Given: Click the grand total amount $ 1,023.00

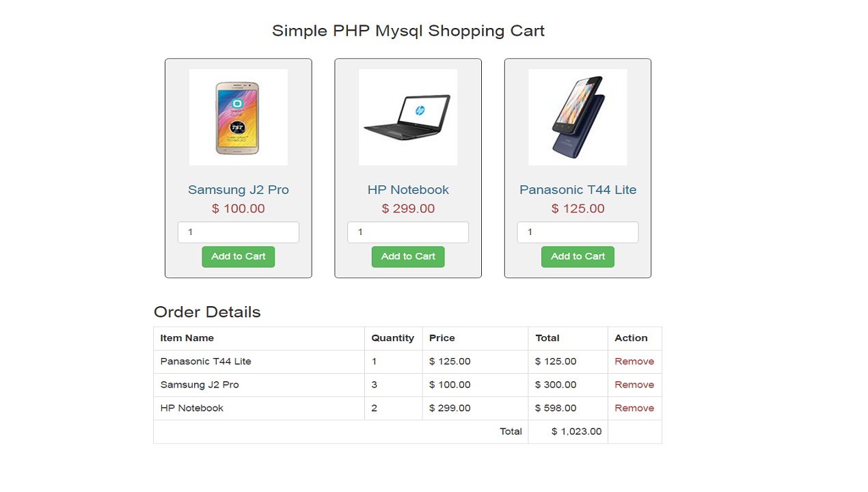Looking at the screenshot, I should [x=576, y=431].
